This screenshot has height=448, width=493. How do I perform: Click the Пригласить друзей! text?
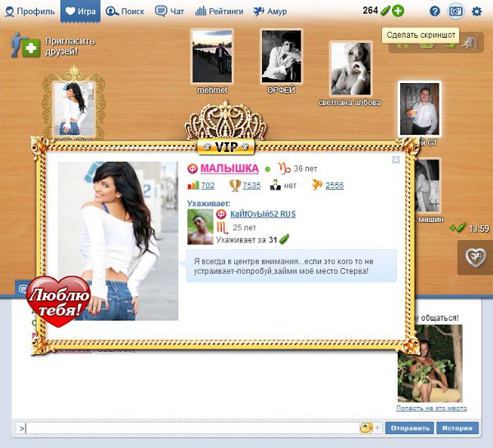pyautogui.click(x=70, y=46)
